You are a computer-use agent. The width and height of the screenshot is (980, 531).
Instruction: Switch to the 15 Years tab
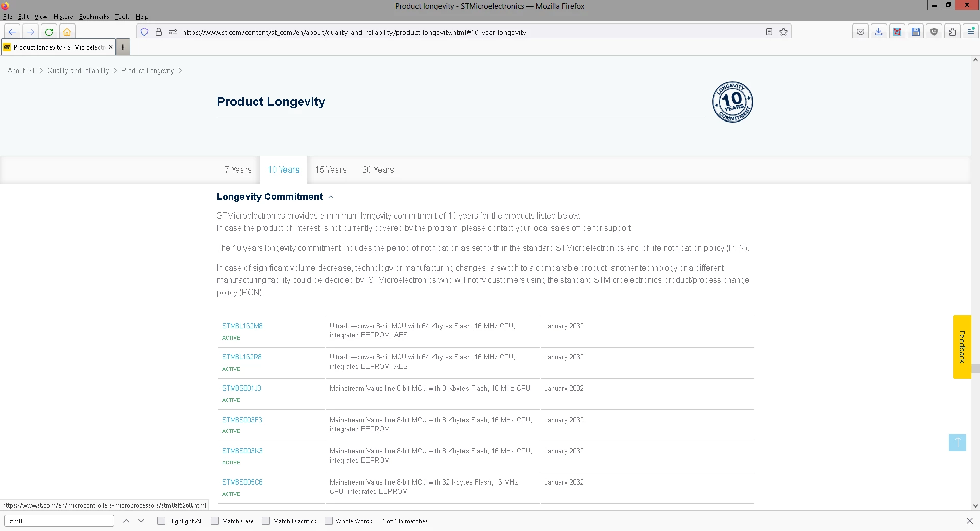(331, 170)
